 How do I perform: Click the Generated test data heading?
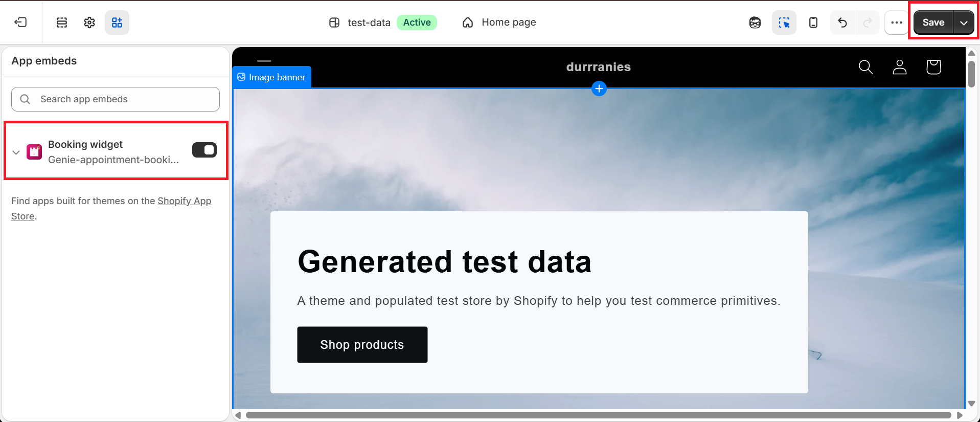click(x=445, y=261)
